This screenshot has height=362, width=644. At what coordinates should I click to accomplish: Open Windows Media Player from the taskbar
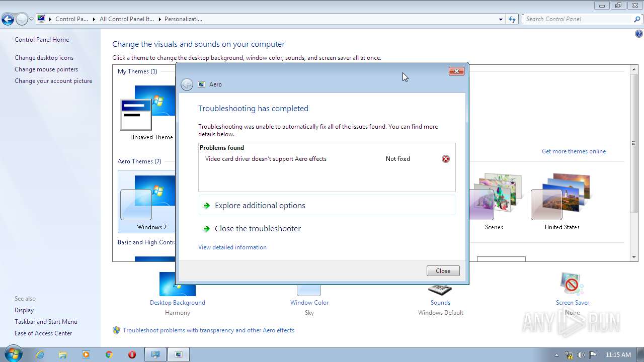point(86,354)
